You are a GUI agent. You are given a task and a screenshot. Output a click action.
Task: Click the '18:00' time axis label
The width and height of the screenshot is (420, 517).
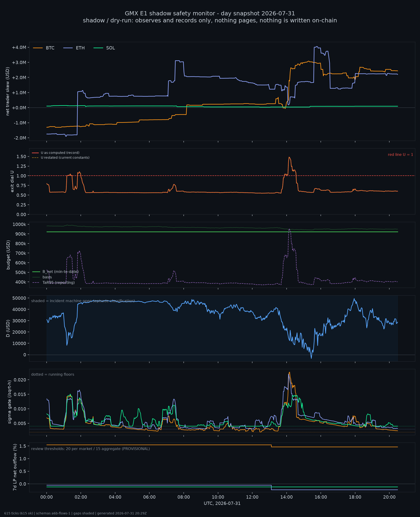coord(355,497)
